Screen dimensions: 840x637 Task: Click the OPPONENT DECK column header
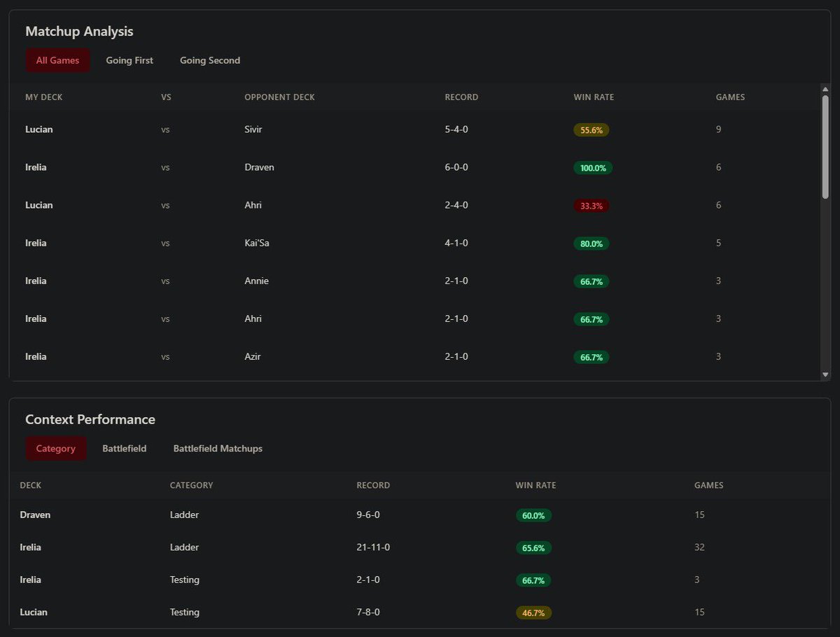click(x=279, y=97)
